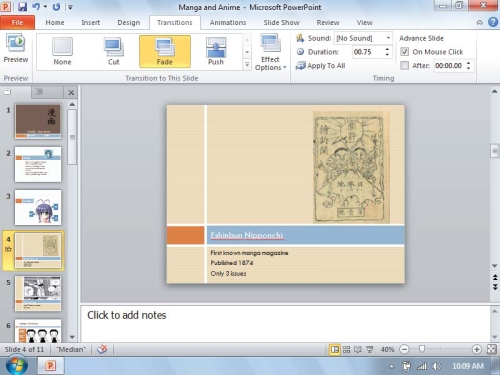Open the Home tab
Image resolution: width=500 pixels, height=375 pixels.
pyautogui.click(x=55, y=22)
